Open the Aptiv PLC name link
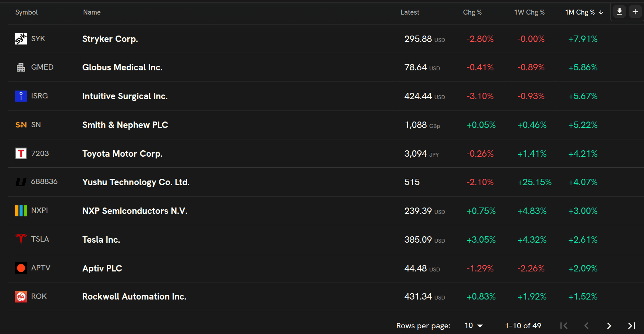This screenshot has width=644, height=334. (102, 268)
